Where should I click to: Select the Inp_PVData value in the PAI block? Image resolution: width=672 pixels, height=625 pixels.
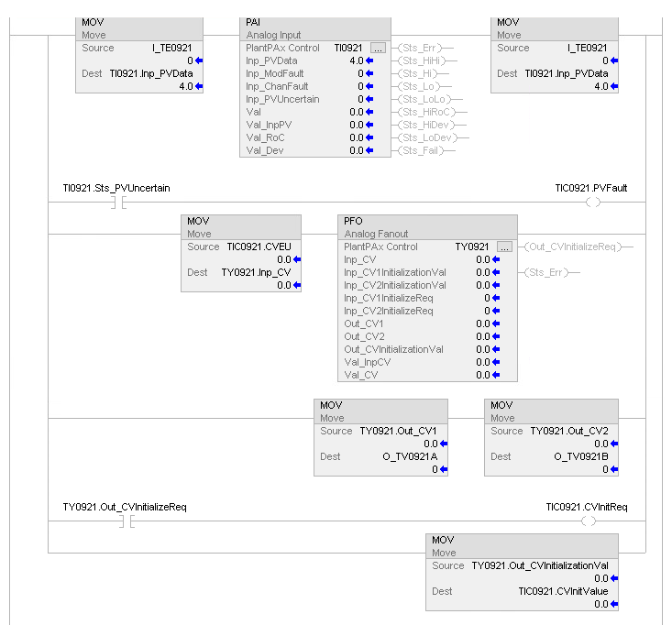click(357, 60)
